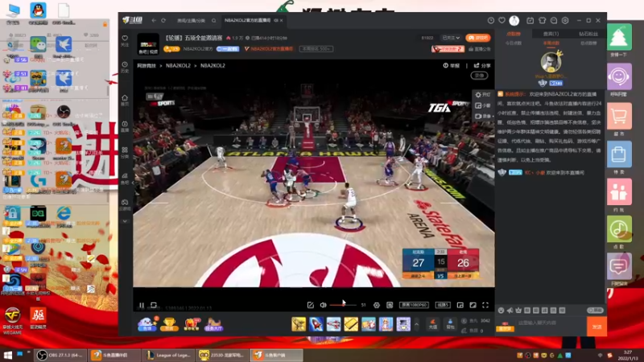This screenshot has height=362, width=644.
Task: Select the NBA2KOL2 official live room tab
Action: (248, 20)
